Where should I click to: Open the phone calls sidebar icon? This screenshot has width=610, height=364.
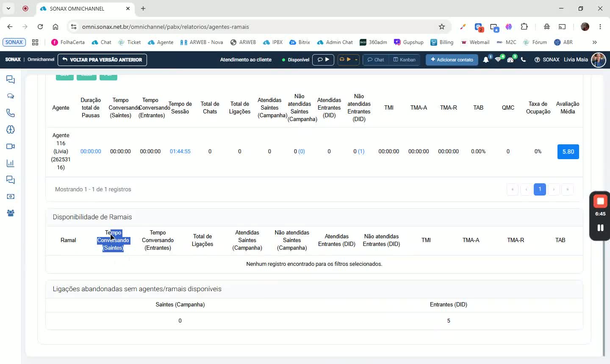[11, 113]
